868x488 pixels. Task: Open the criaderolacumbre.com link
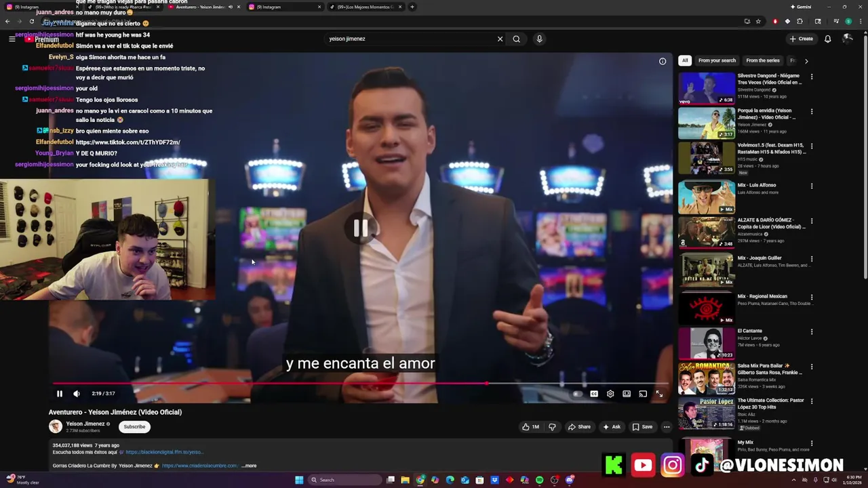pyautogui.click(x=200, y=466)
